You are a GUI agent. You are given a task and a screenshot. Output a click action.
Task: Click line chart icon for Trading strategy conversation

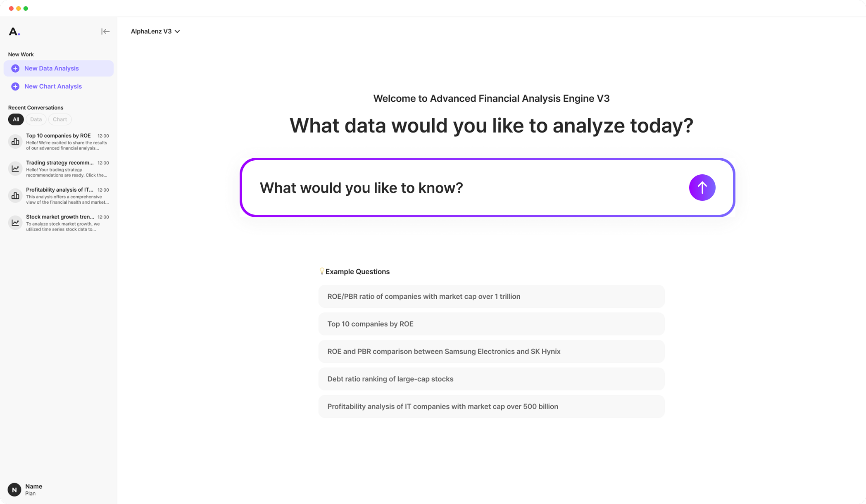15,169
